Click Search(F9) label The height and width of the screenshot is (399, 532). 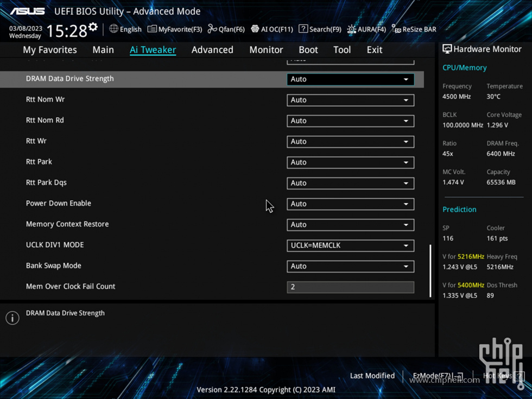click(x=325, y=29)
